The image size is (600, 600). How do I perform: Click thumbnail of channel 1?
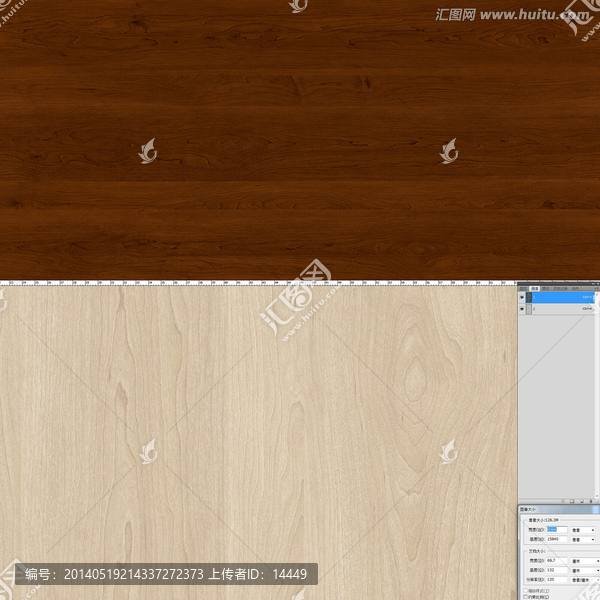point(529,297)
